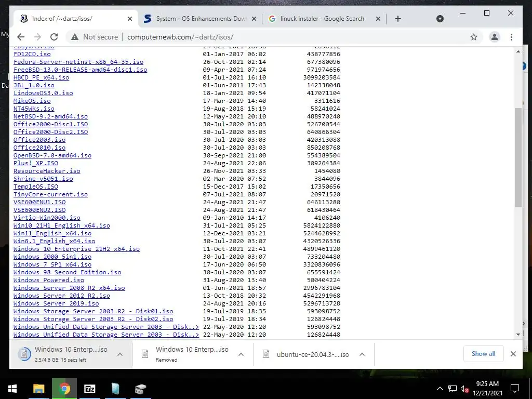Reload the current page

pyautogui.click(x=54, y=37)
